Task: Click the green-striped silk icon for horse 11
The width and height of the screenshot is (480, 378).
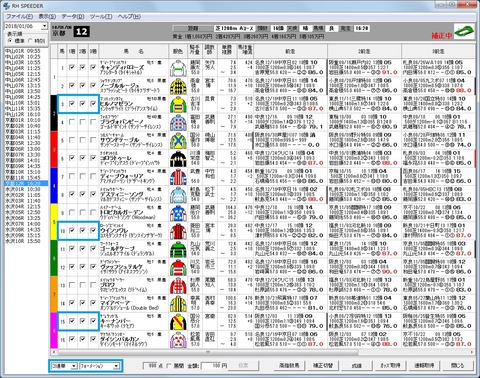Action: pyautogui.click(x=178, y=249)
